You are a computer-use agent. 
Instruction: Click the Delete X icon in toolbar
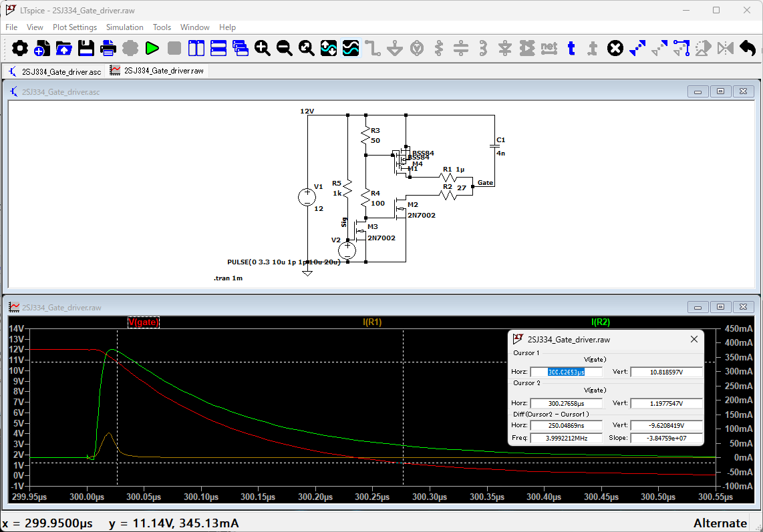coord(615,48)
